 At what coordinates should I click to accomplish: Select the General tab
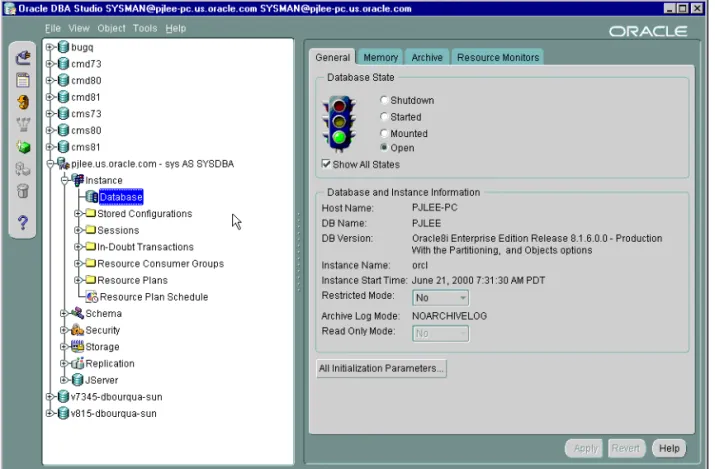pos(332,57)
